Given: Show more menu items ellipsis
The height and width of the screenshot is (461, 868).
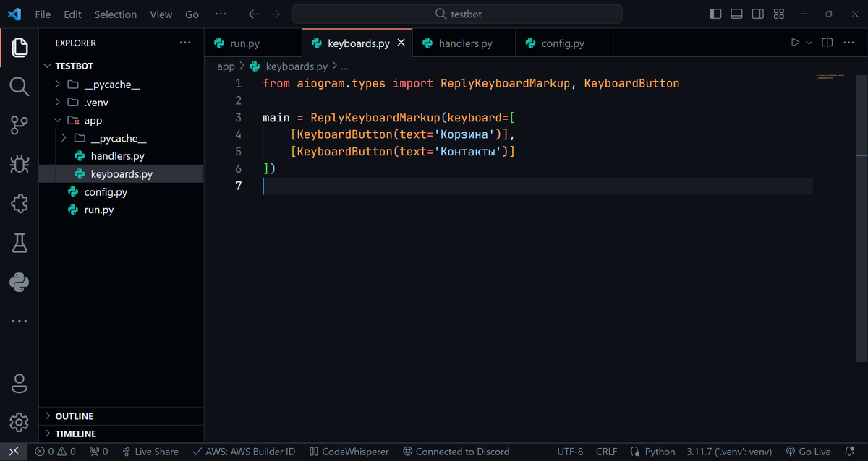Looking at the screenshot, I should 221,14.
